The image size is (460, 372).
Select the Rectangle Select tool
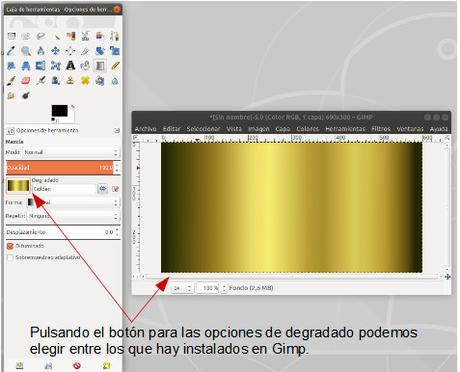pyautogui.click(x=12, y=36)
